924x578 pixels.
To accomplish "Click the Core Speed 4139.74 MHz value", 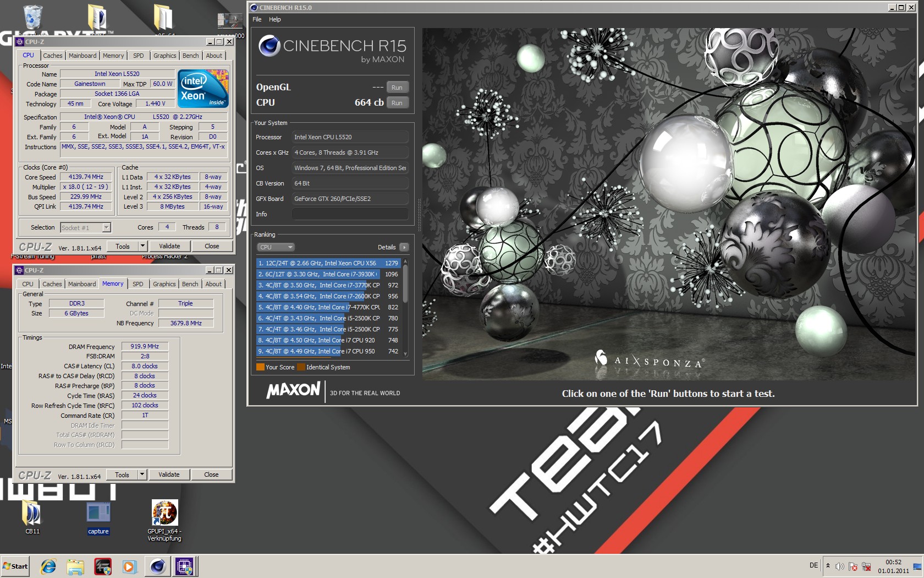I will pyautogui.click(x=86, y=177).
